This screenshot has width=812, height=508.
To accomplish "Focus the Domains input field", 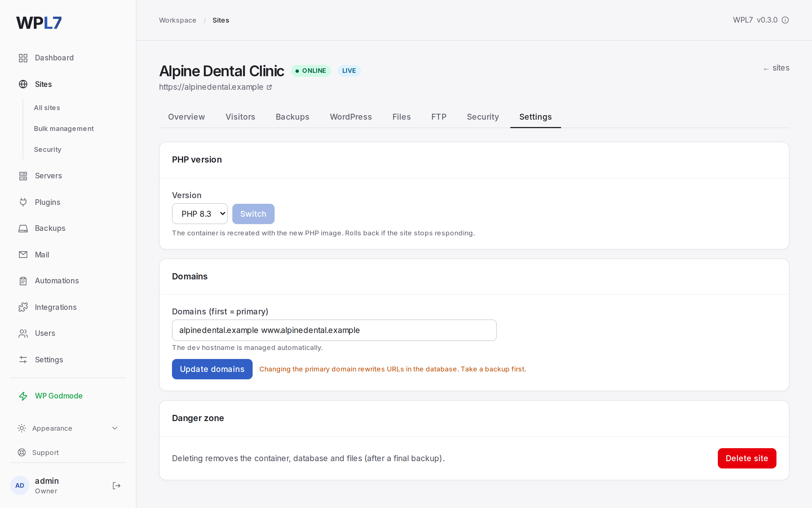I will point(334,330).
